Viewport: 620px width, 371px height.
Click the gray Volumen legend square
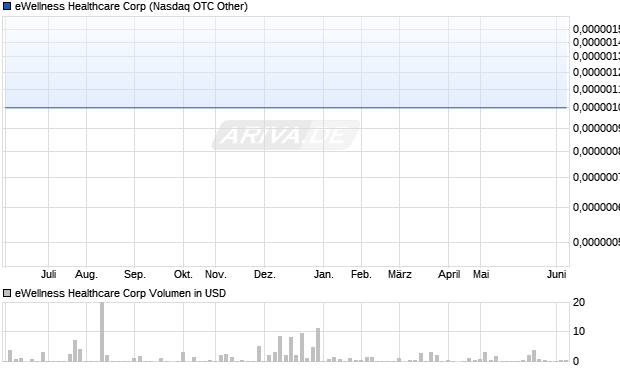[x=7, y=293]
